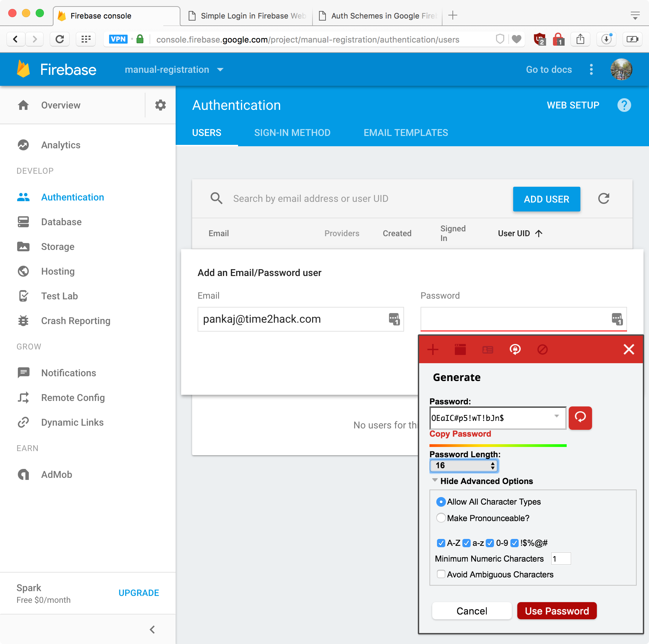649x644 pixels.
Task: Open the three-dot overflow menu in header
Action: (x=591, y=69)
